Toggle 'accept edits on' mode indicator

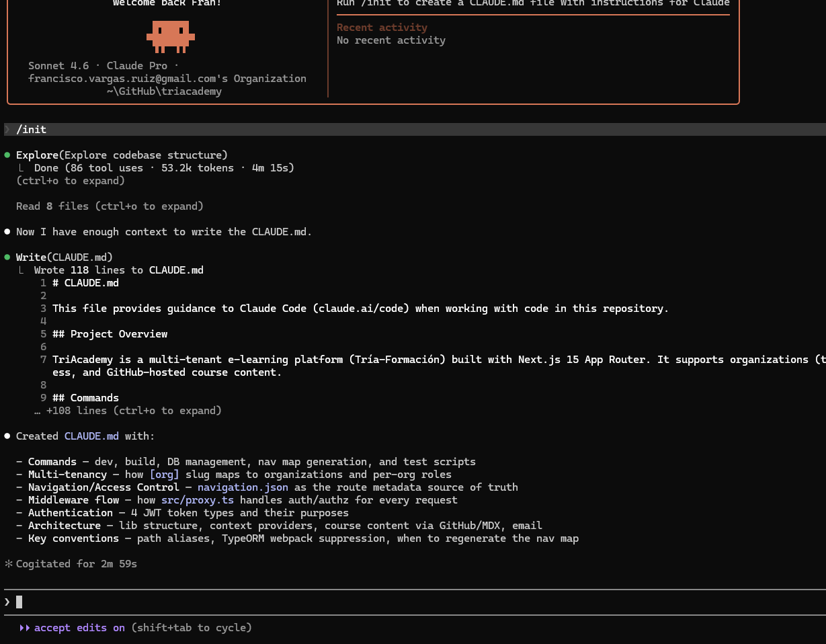pos(79,628)
